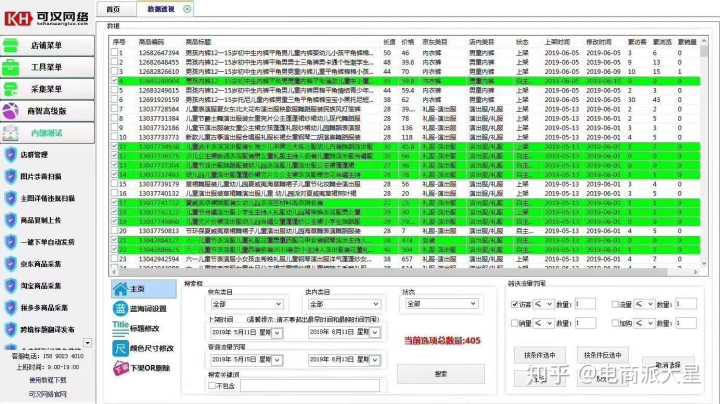The height and width of the screenshot is (404, 720).
Task: Click the shield icon beside 商品复制上传
Action: [x=11, y=220]
